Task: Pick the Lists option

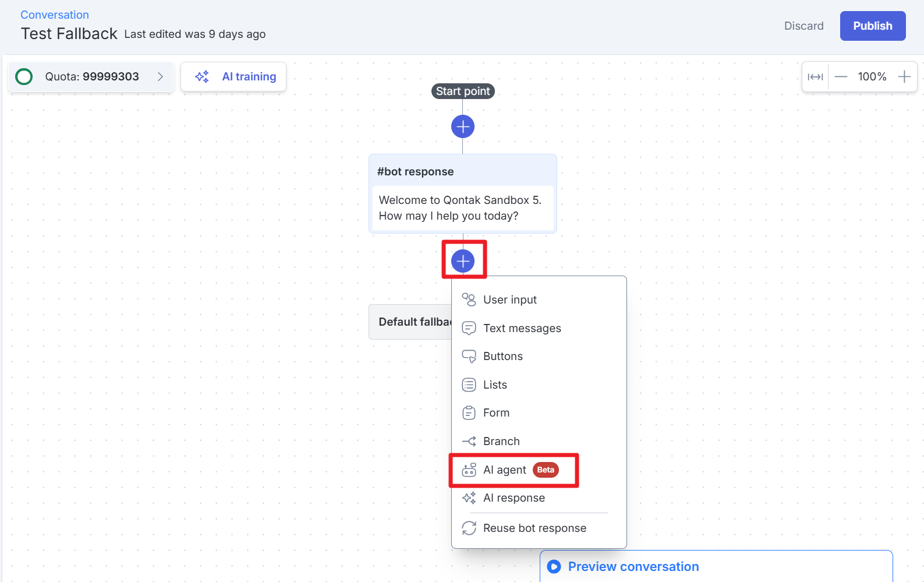Action: pos(495,385)
